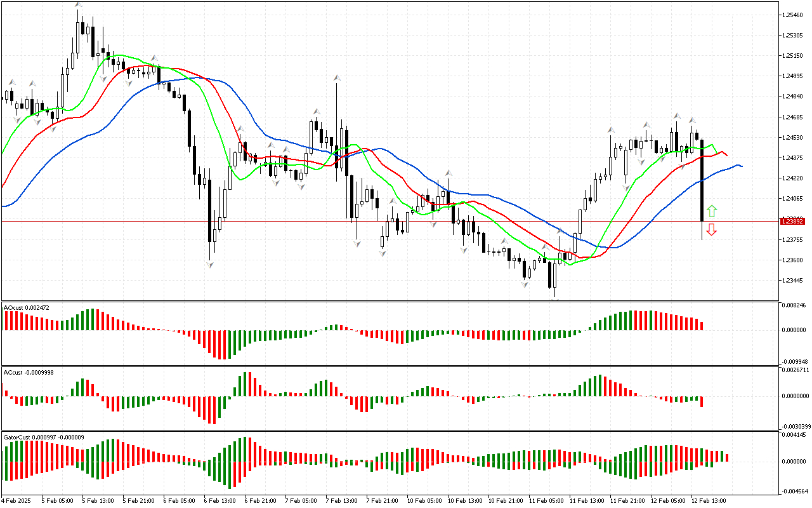Viewport: 812px width, 508px height.
Task: Click the 1.25305 price axis label
Action: click(793, 35)
